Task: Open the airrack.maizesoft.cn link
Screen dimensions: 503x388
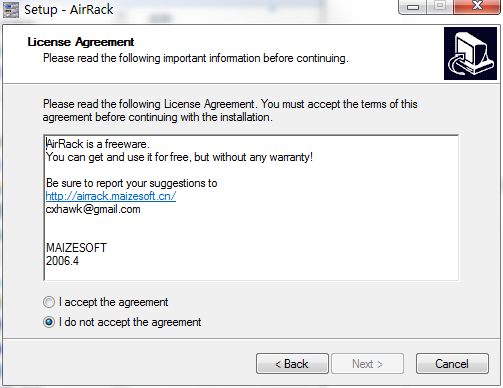Action: click(x=111, y=196)
